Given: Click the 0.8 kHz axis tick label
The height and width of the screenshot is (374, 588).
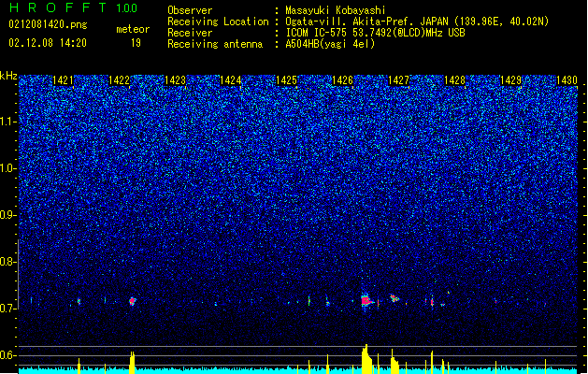Looking at the screenshot, I should coord(7,262).
